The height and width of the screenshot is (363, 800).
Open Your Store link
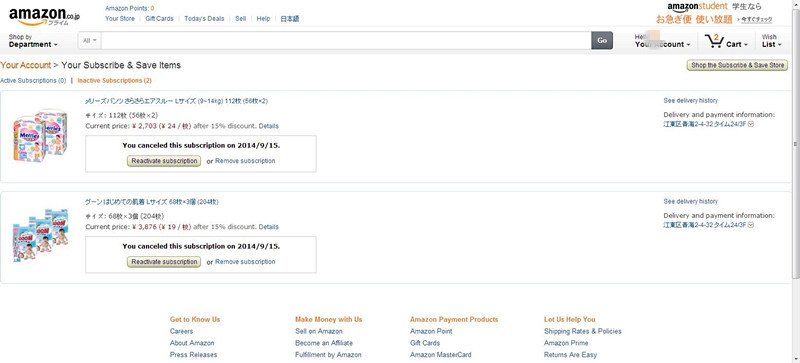pos(120,18)
